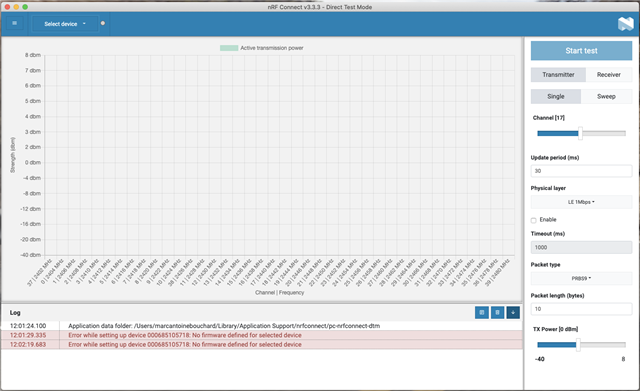The width and height of the screenshot is (640, 391).
Task: Open the Select device dropdown
Action: tap(65, 24)
